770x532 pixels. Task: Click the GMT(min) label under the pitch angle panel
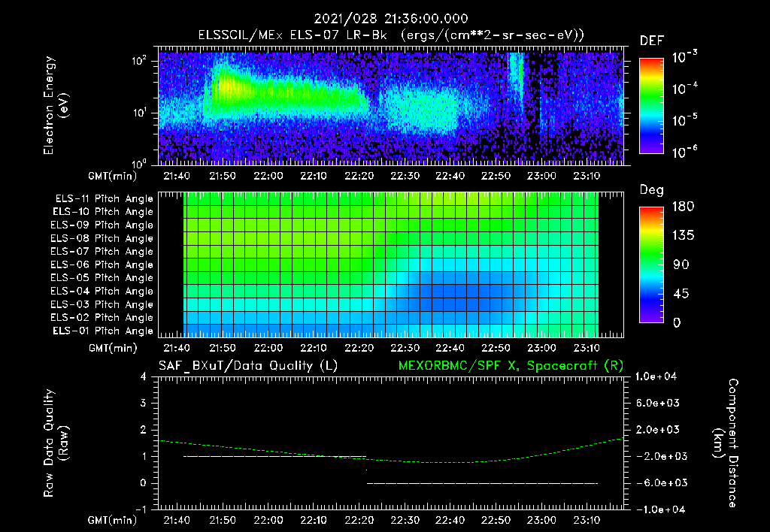pyautogui.click(x=112, y=348)
